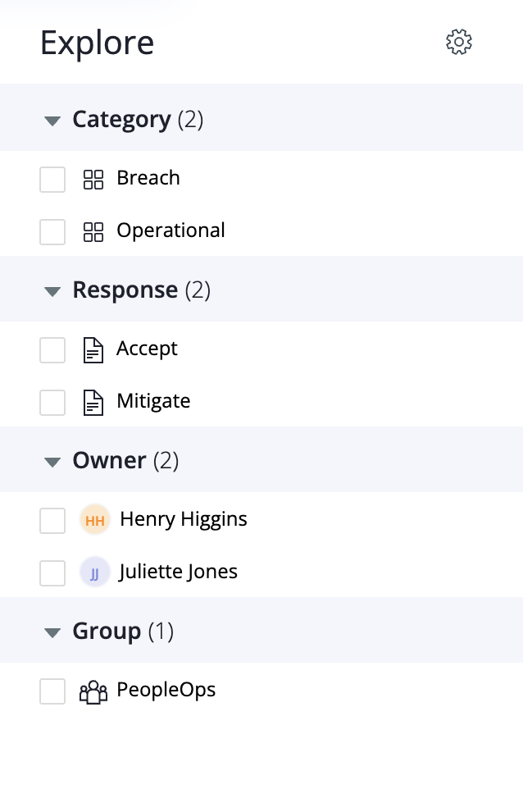
Task: Click the PeopleOps group people icon
Action: [93, 692]
